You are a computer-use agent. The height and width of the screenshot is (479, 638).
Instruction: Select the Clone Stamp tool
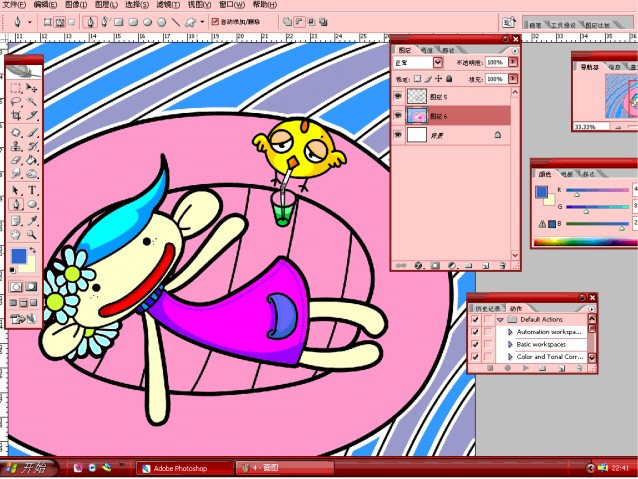pyautogui.click(x=16, y=147)
